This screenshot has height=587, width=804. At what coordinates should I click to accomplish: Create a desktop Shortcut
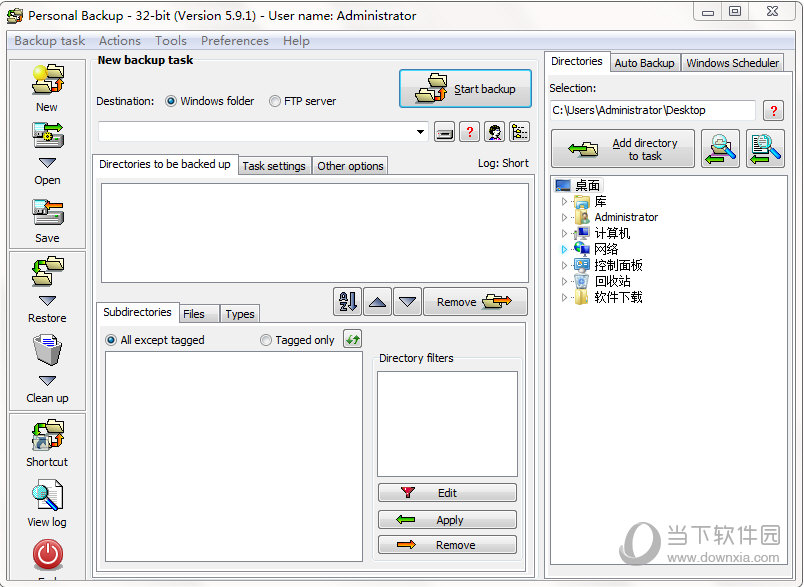[x=47, y=443]
